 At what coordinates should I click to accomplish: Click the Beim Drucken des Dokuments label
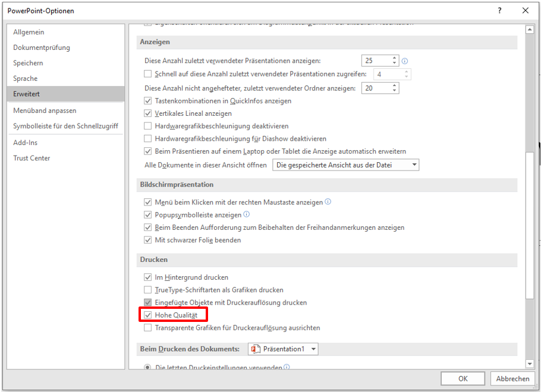190,349
